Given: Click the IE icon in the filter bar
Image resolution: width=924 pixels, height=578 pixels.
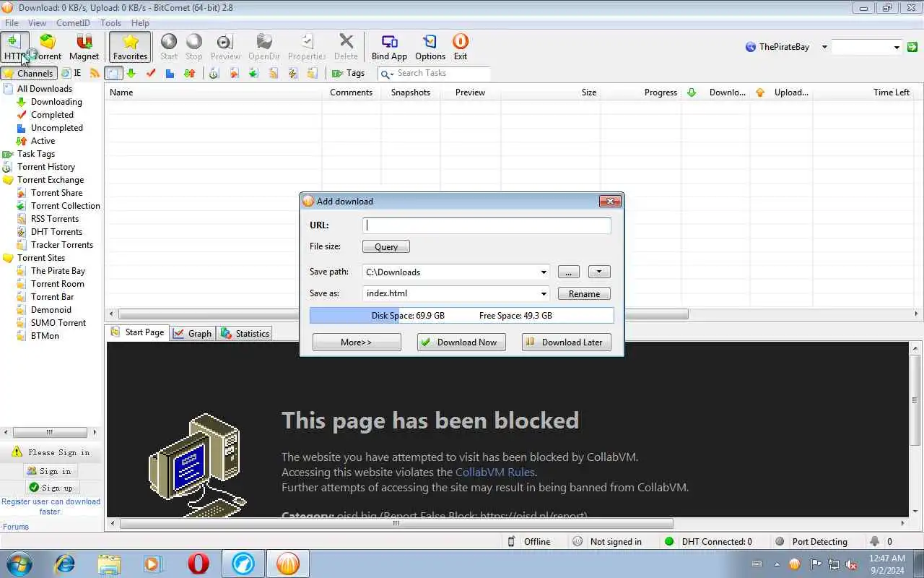Looking at the screenshot, I should 71,73.
